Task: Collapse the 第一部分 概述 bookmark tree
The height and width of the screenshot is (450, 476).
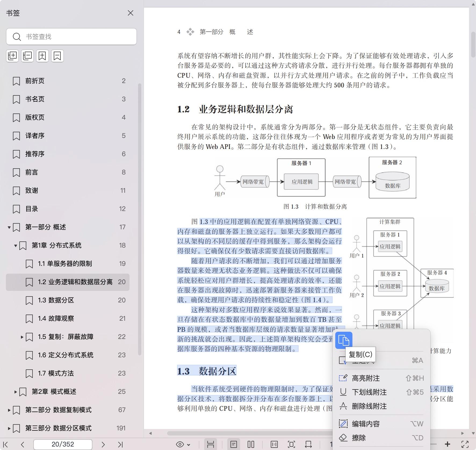Action: tap(10, 227)
